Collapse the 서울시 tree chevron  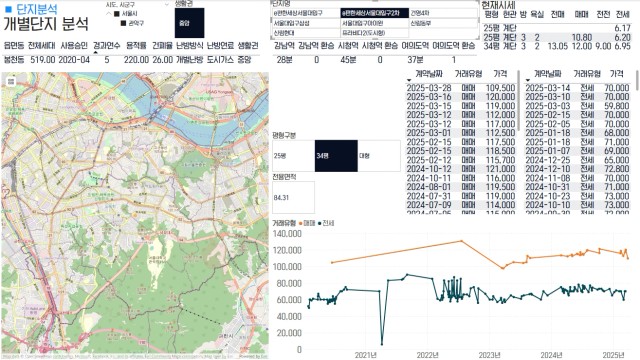tap(109, 14)
